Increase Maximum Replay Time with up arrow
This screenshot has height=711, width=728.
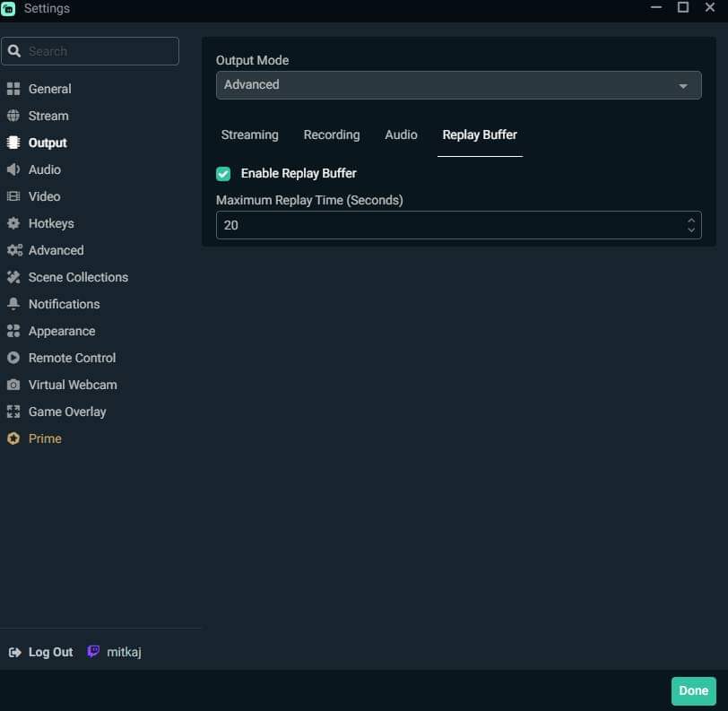coord(690,220)
